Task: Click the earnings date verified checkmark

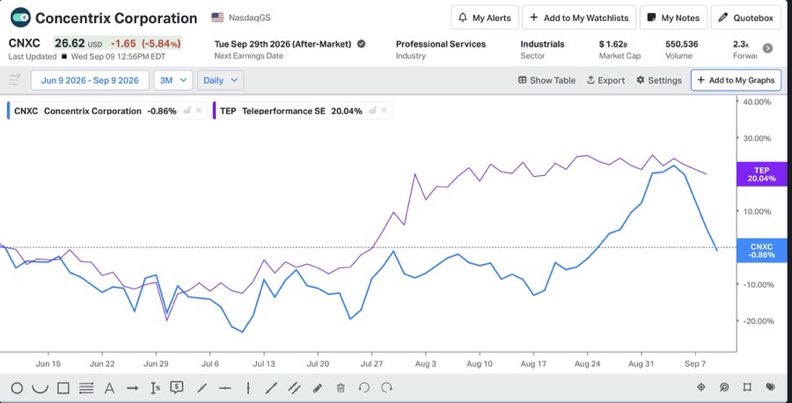Action: 361,44
